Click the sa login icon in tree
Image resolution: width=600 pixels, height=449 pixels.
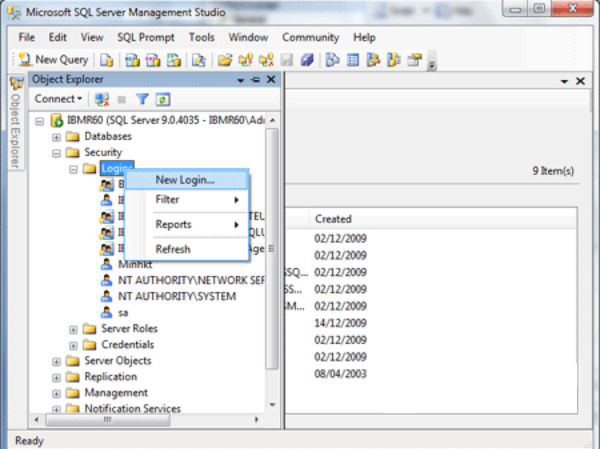click(x=107, y=312)
